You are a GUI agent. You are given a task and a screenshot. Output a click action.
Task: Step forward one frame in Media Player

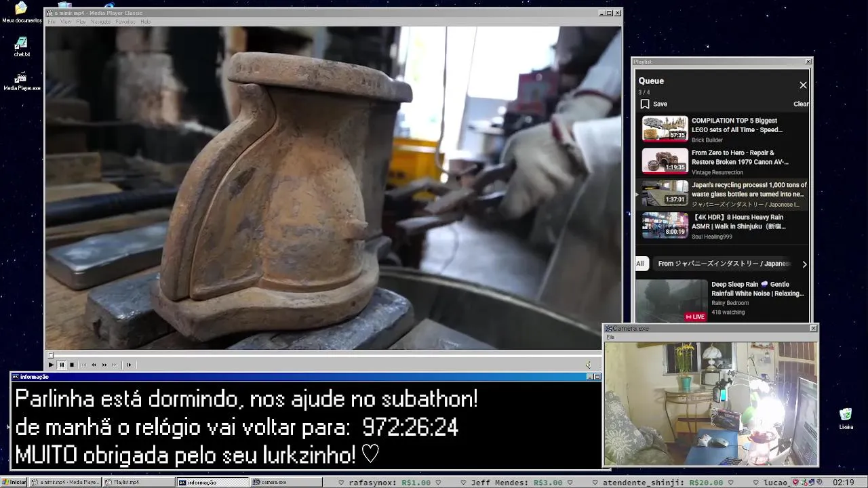(x=129, y=365)
